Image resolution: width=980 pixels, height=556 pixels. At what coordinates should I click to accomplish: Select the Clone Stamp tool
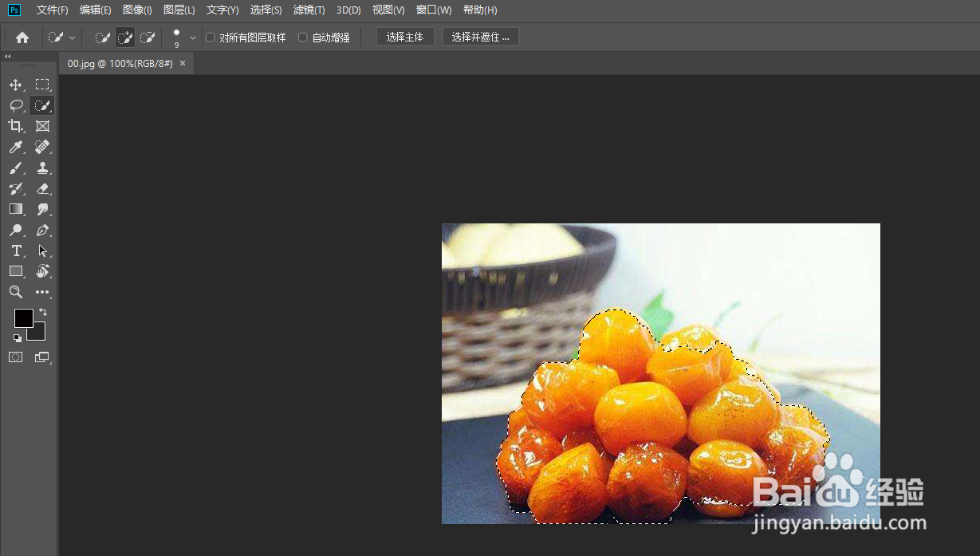point(42,168)
